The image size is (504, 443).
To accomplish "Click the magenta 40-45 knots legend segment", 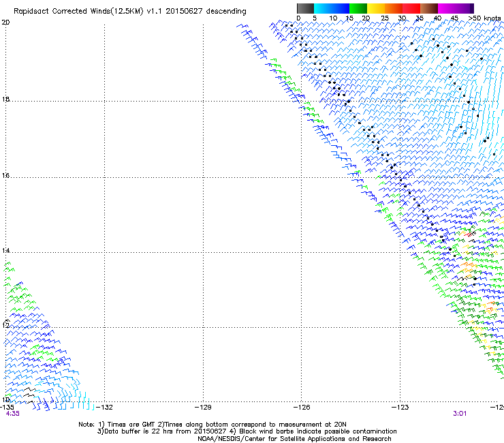I will [x=447, y=8].
